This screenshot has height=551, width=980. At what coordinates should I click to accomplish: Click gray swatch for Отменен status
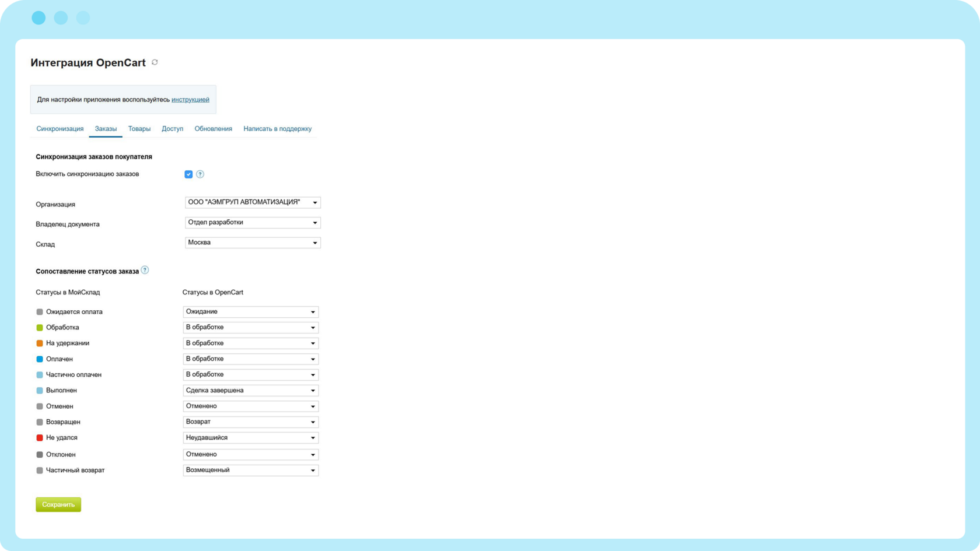tap(40, 406)
